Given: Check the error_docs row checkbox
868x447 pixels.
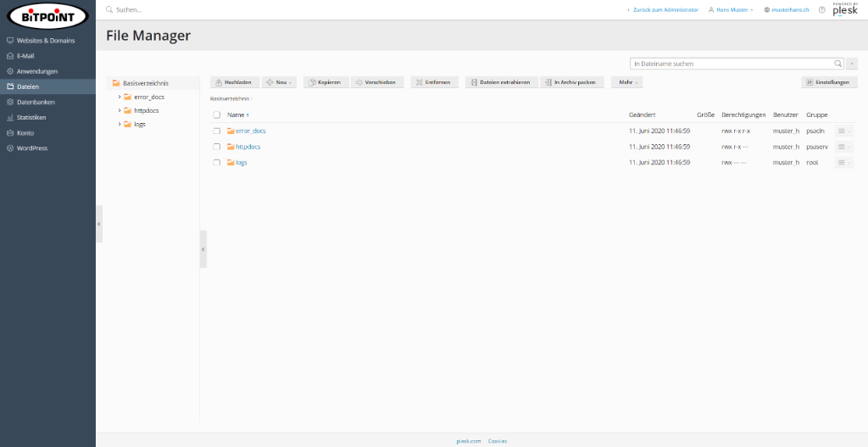Looking at the screenshot, I should 216,131.
